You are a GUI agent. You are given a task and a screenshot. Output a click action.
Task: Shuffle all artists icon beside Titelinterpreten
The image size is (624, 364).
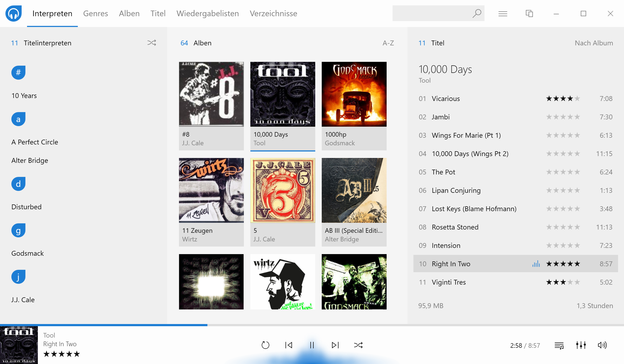(x=152, y=43)
